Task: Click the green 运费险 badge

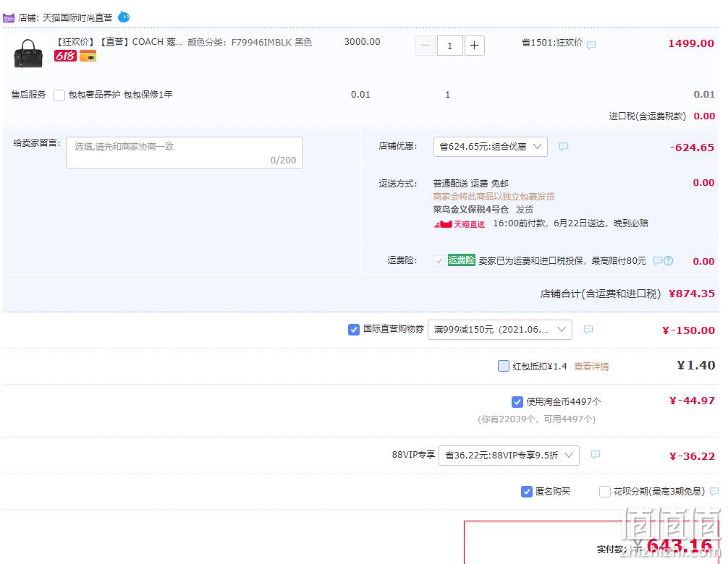Action: pyautogui.click(x=461, y=260)
